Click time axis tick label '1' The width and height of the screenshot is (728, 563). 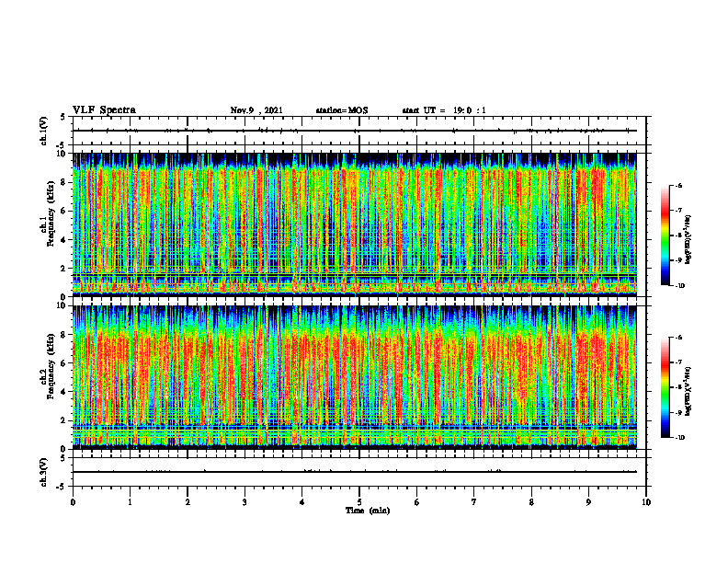130,502
